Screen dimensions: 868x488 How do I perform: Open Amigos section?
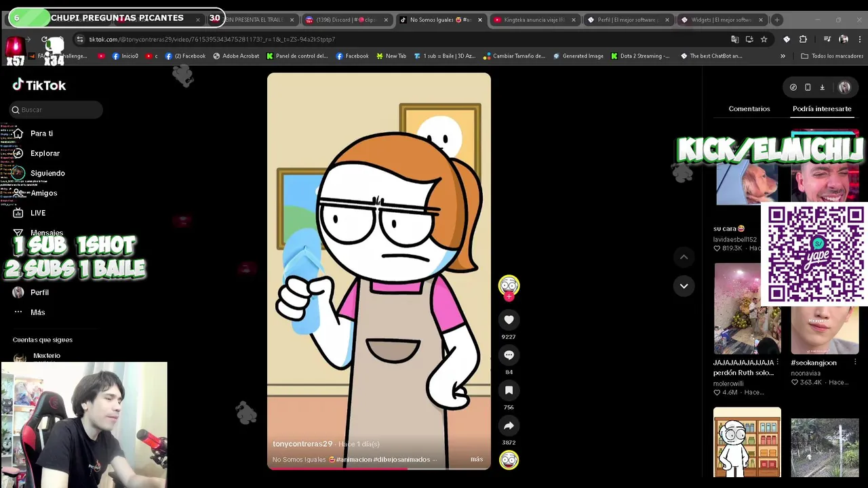(x=43, y=193)
